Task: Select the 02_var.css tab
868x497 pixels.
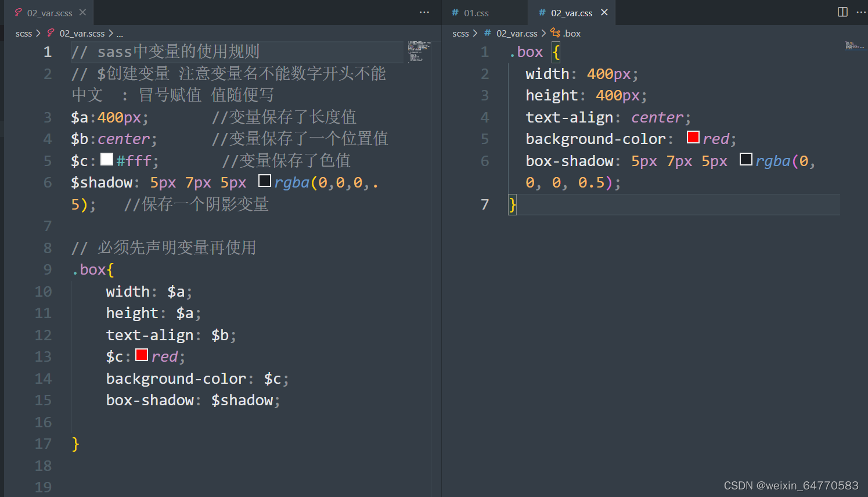Action: click(x=572, y=12)
